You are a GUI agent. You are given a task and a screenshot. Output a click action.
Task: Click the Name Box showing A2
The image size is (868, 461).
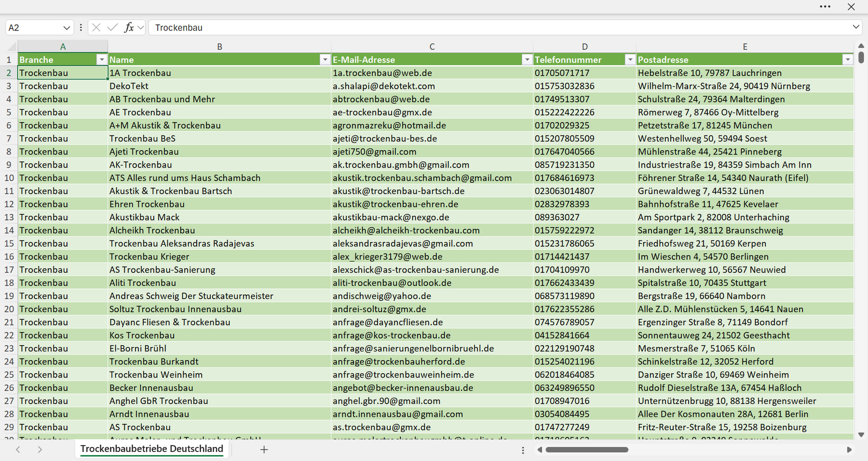coord(34,28)
